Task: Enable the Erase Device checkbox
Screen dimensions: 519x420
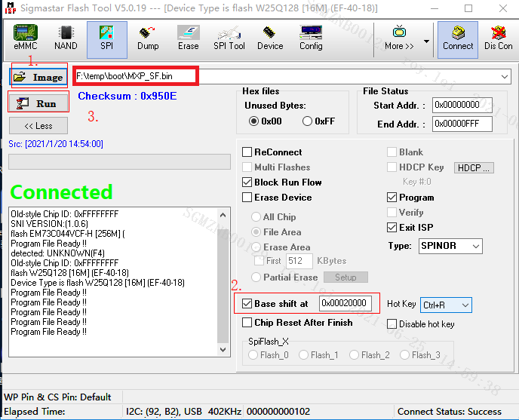Action: 247,198
